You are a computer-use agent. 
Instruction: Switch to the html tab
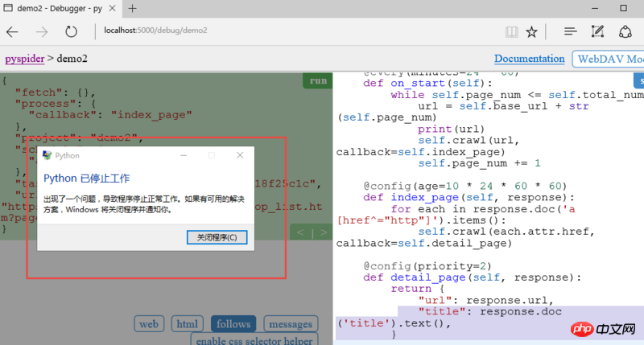click(187, 324)
